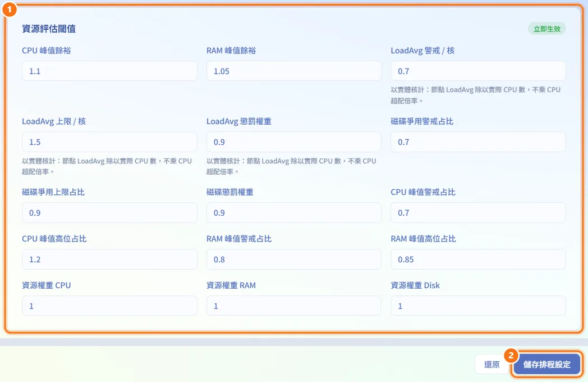Click the 儲存排程設定 button
Viewport: 588px width, 382px height.
tap(546, 365)
